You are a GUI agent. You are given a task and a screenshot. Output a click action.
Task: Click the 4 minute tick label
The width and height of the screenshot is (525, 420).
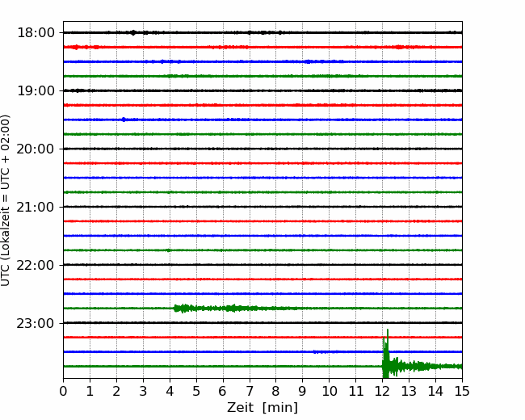tap(170, 391)
